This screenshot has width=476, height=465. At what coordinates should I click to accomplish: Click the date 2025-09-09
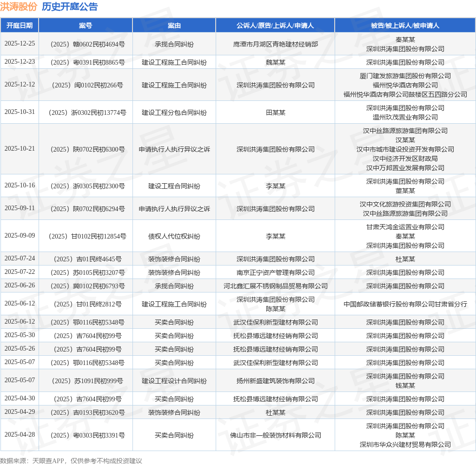20,235
